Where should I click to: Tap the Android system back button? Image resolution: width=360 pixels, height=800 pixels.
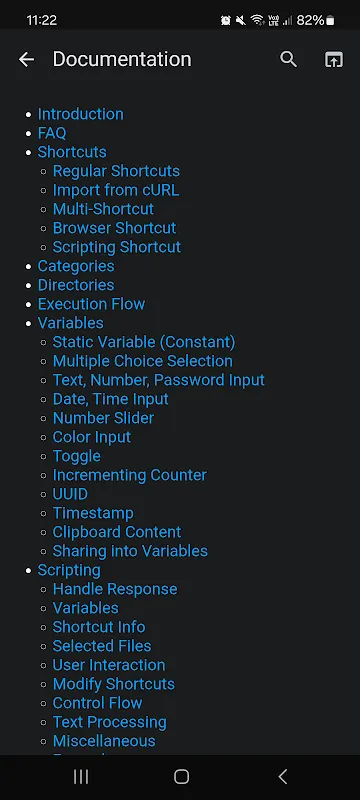click(282, 777)
